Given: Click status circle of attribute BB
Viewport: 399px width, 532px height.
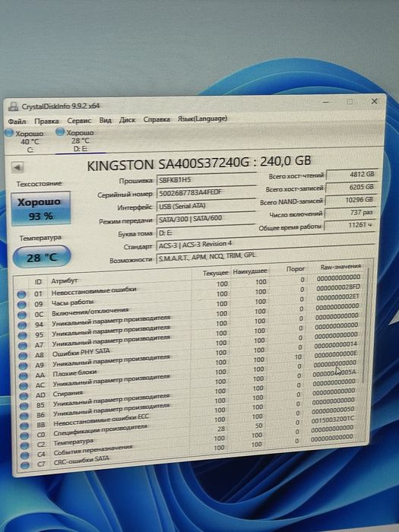Looking at the screenshot, I should [x=24, y=426].
